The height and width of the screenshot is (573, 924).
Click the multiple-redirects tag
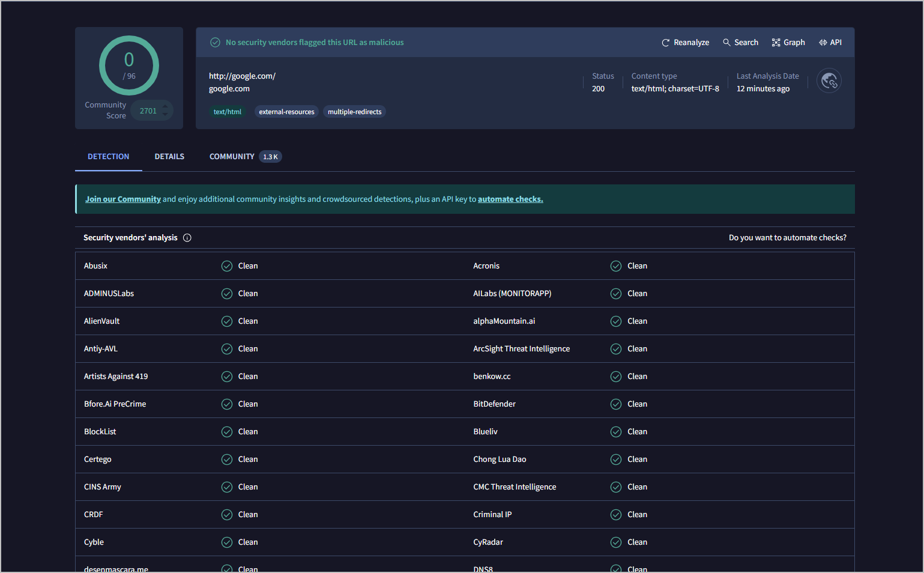click(354, 112)
